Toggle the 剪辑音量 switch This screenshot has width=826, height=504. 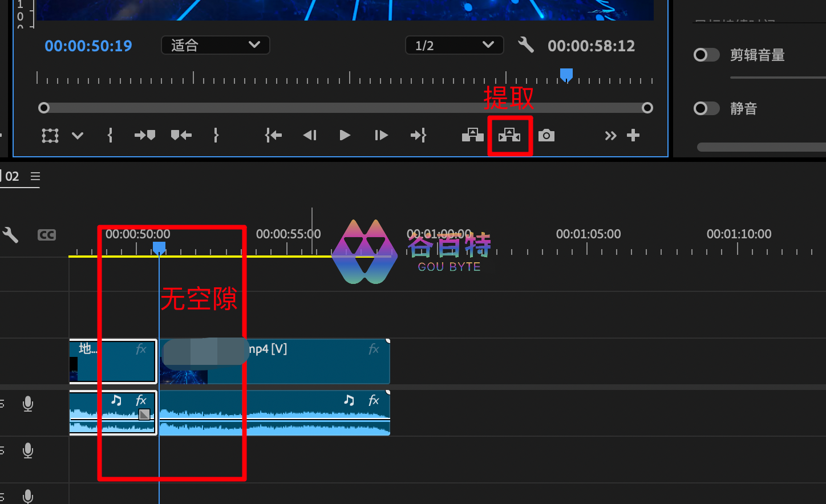tap(706, 55)
